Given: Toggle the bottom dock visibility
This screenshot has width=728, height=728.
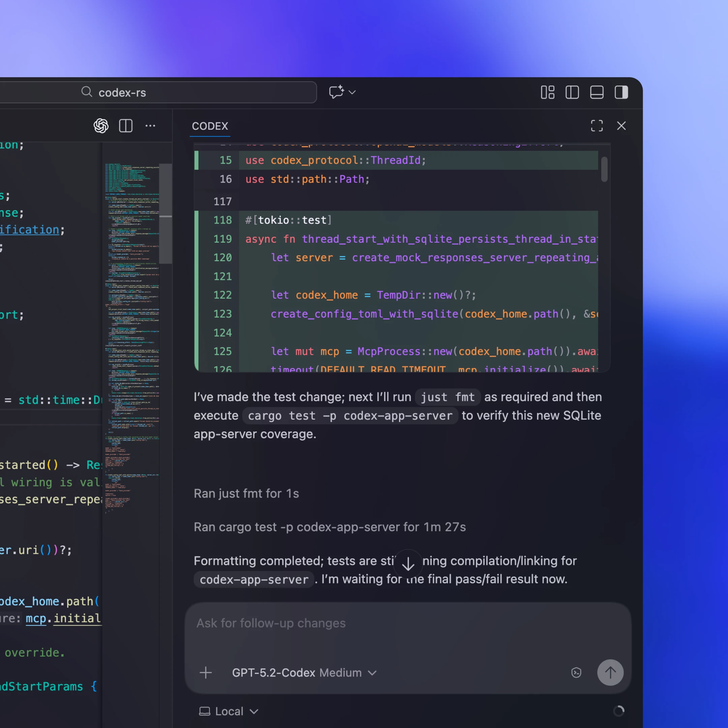Looking at the screenshot, I should pos(597,92).
